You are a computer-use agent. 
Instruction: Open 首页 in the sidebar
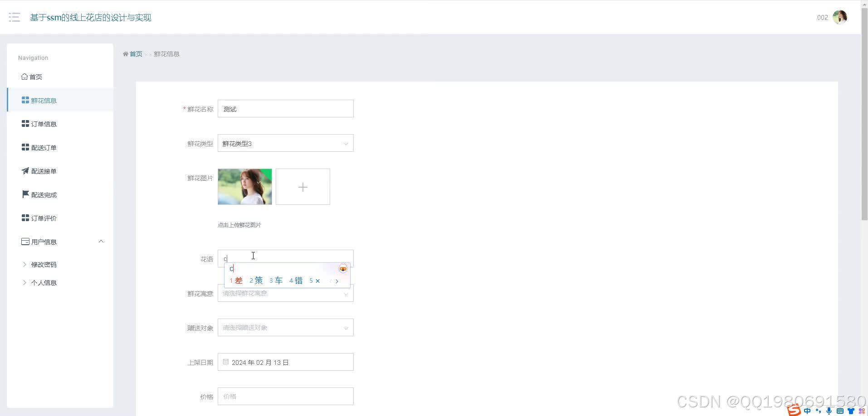point(60,77)
